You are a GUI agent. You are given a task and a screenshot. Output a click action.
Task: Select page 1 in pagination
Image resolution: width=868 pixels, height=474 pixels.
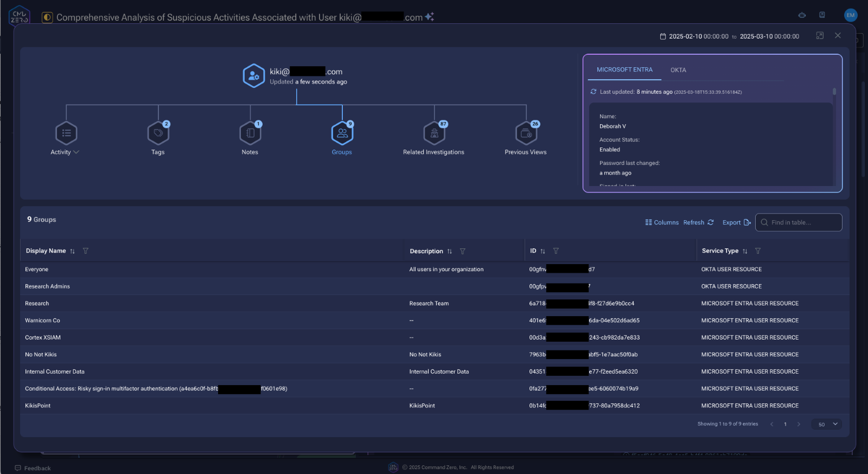pos(785,424)
